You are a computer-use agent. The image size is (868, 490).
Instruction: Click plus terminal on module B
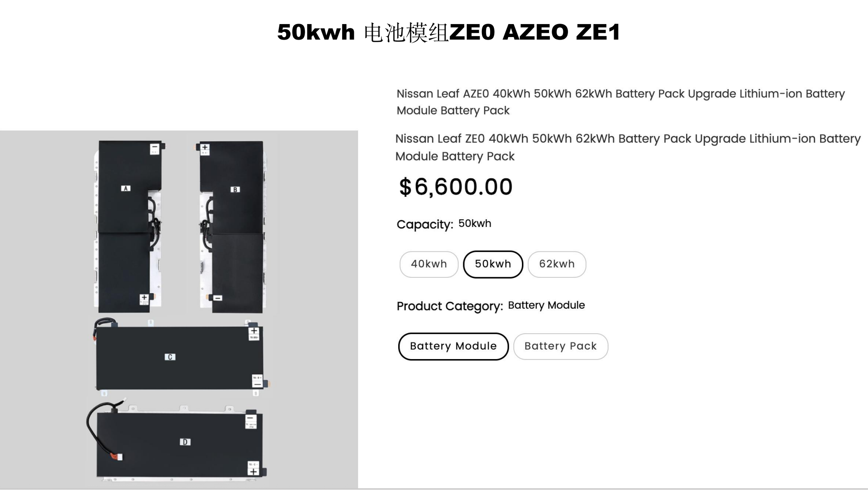(x=205, y=149)
